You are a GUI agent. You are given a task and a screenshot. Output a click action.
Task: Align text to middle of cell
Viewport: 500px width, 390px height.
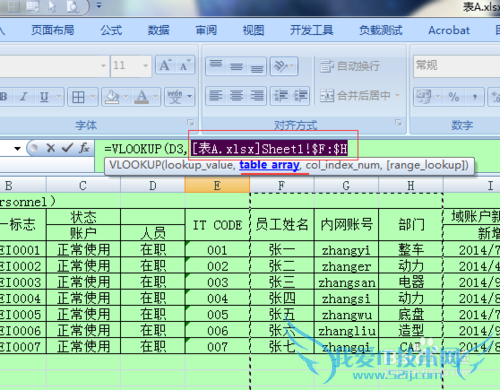coord(236,66)
